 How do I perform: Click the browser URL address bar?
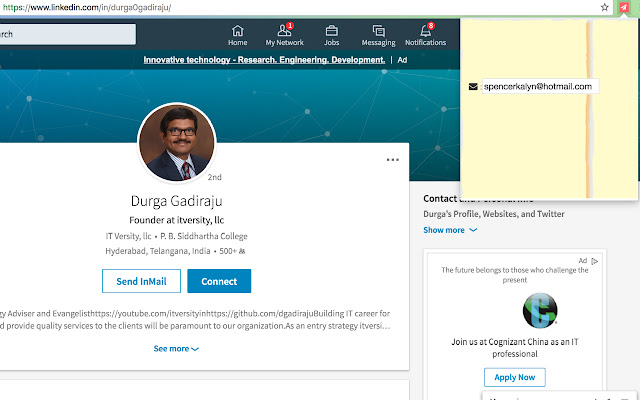tap(300, 7)
